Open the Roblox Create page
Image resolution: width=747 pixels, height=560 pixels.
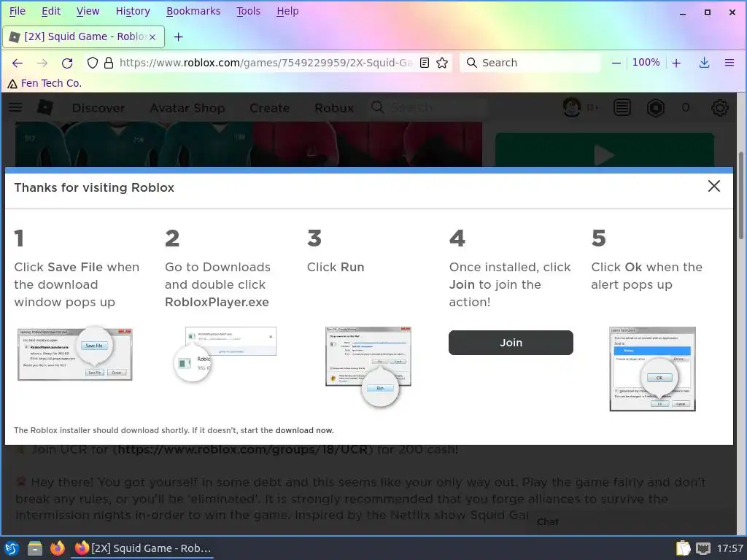pos(269,108)
